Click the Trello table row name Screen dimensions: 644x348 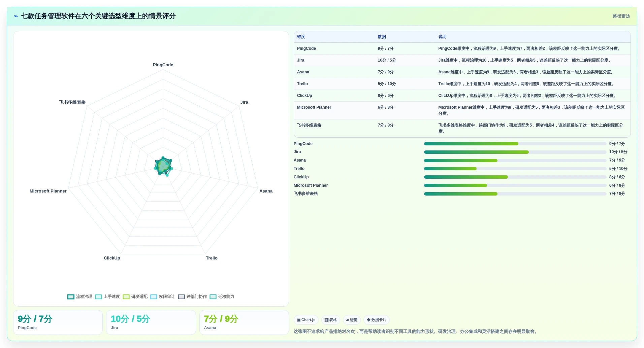(x=302, y=84)
